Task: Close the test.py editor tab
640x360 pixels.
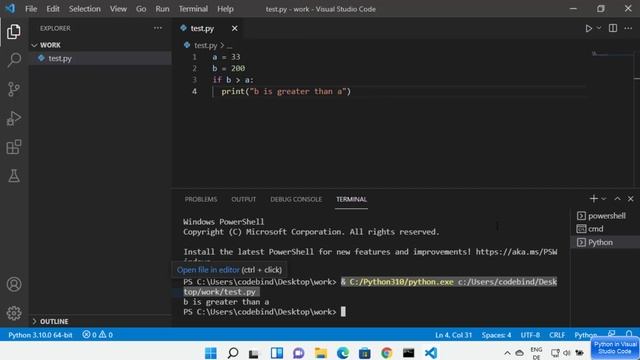Action: [235, 28]
